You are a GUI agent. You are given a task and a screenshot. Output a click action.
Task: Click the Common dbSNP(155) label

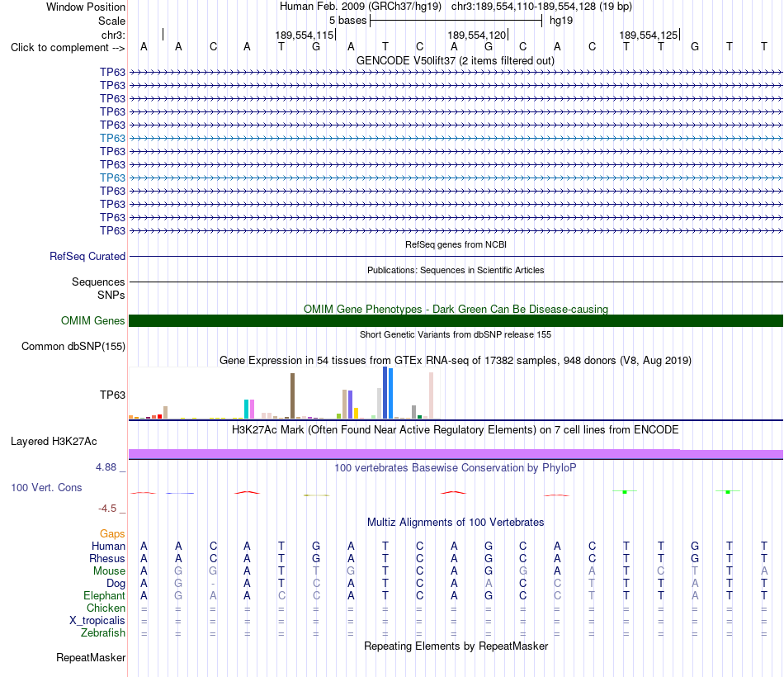(73, 346)
